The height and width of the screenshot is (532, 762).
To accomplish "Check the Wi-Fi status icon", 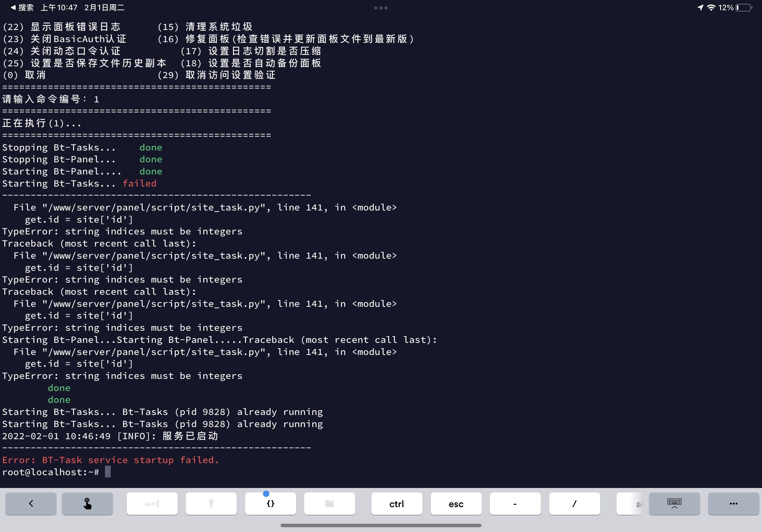I will (x=711, y=8).
